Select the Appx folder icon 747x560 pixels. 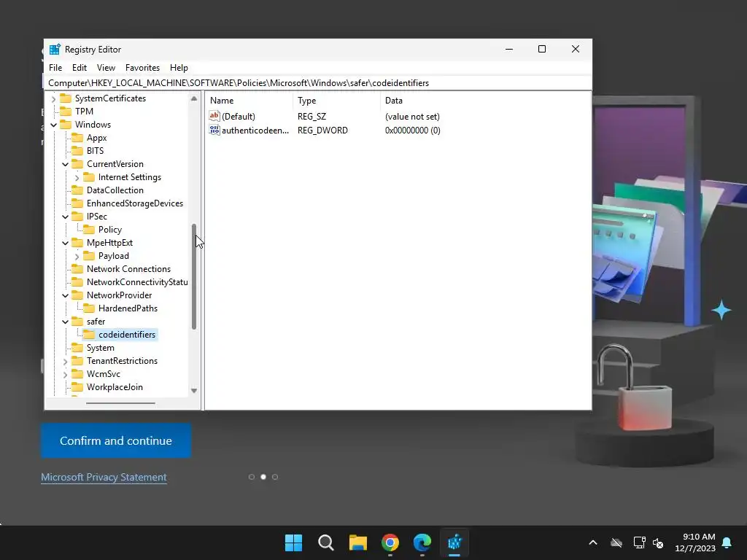(77, 138)
